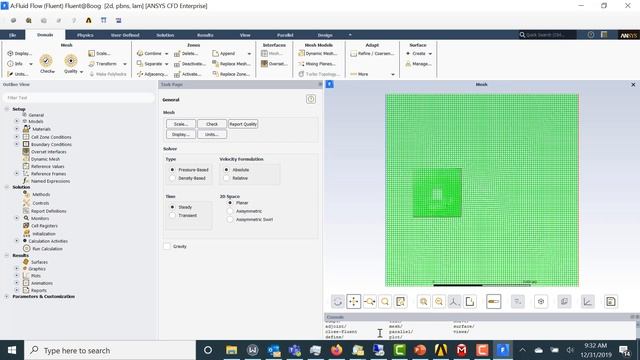640x360 pixels.
Task: Open Dynamic Mesh in Mesh Models group
Action: (x=318, y=53)
